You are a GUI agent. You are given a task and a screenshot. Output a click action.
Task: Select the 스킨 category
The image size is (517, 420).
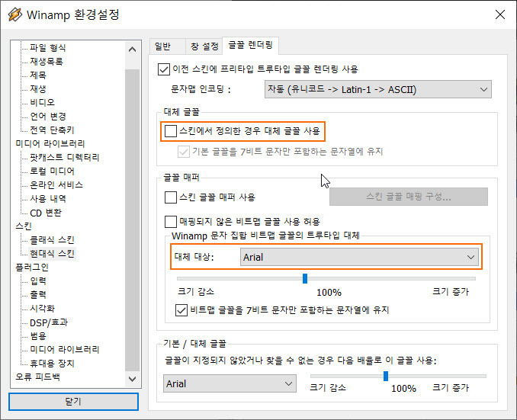click(x=24, y=226)
